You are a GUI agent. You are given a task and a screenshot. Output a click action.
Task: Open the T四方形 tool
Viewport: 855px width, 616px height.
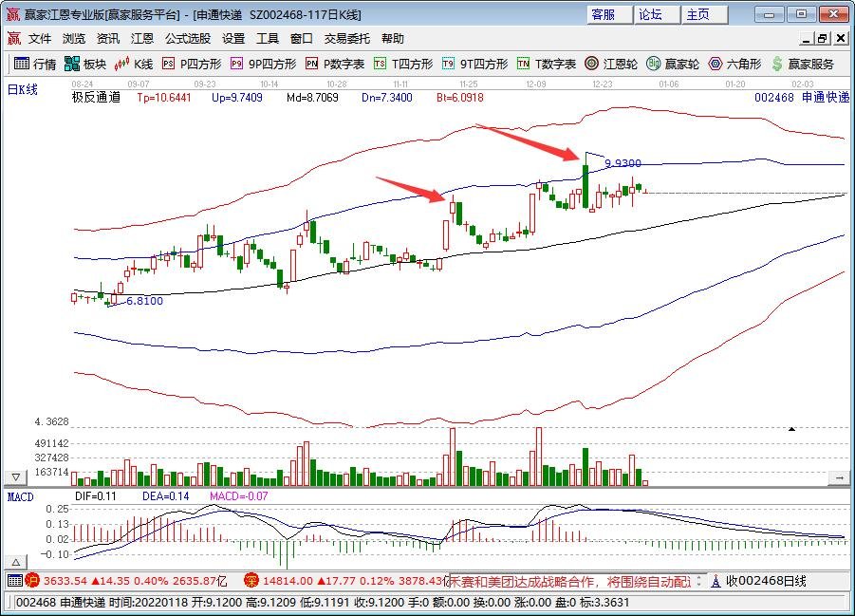pyautogui.click(x=403, y=64)
